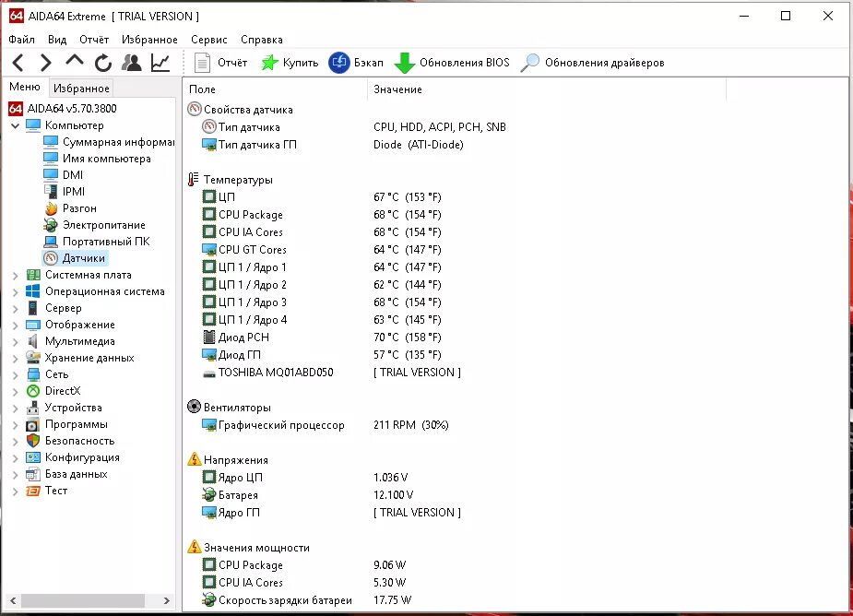Select the Диод PCH row
The width and height of the screenshot is (853, 616).
(x=321, y=337)
